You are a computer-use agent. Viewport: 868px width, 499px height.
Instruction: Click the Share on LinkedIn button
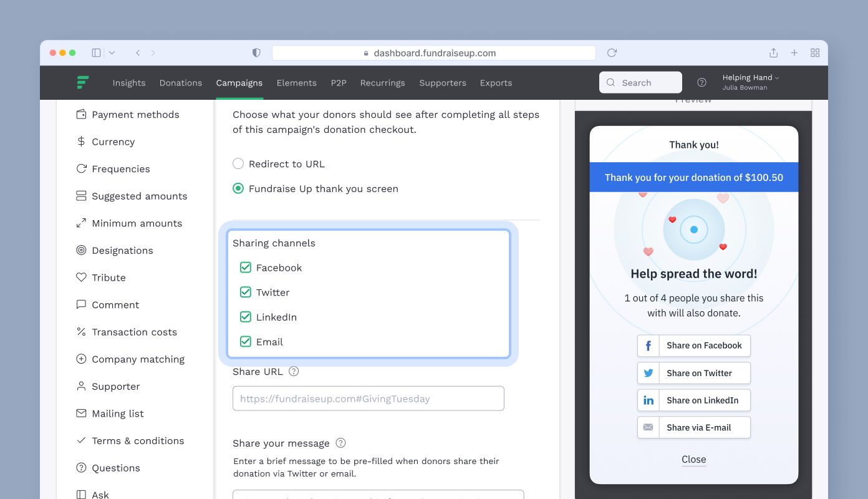(x=694, y=400)
